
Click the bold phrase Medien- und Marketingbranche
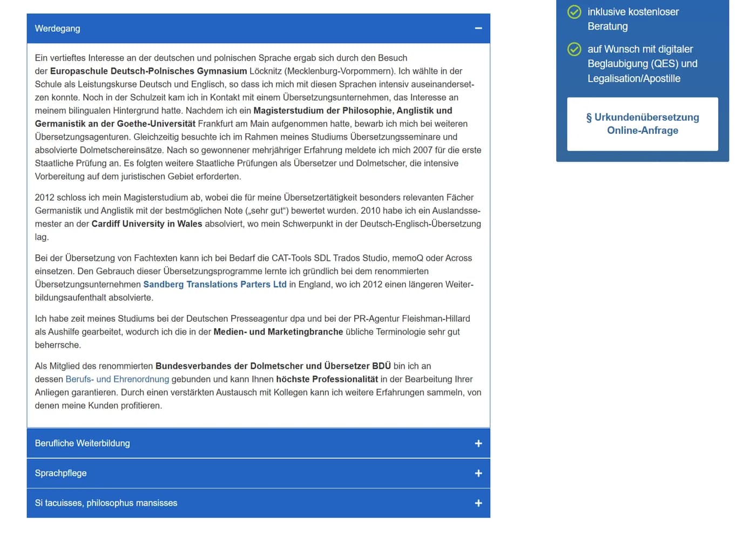tap(278, 332)
